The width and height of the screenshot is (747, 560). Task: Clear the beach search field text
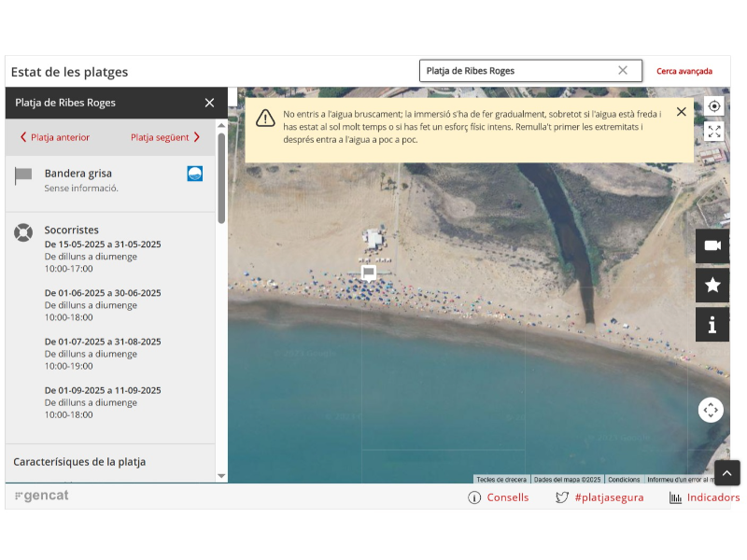click(623, 70)
